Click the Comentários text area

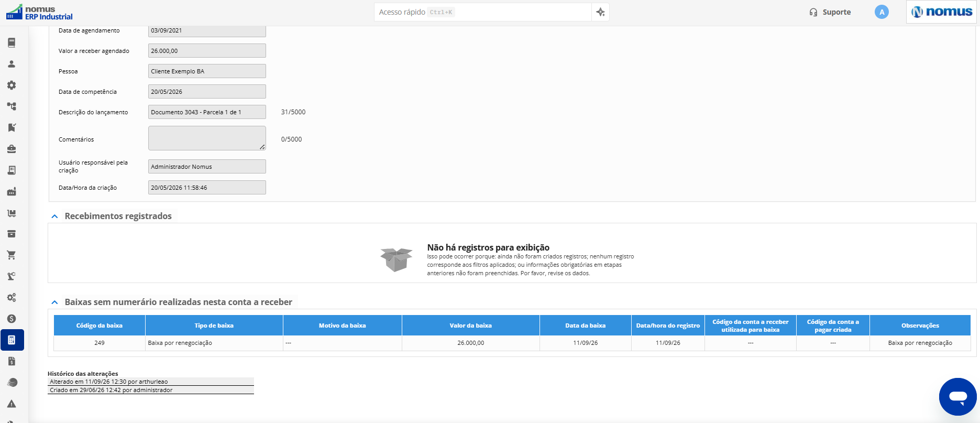(207, 138)
